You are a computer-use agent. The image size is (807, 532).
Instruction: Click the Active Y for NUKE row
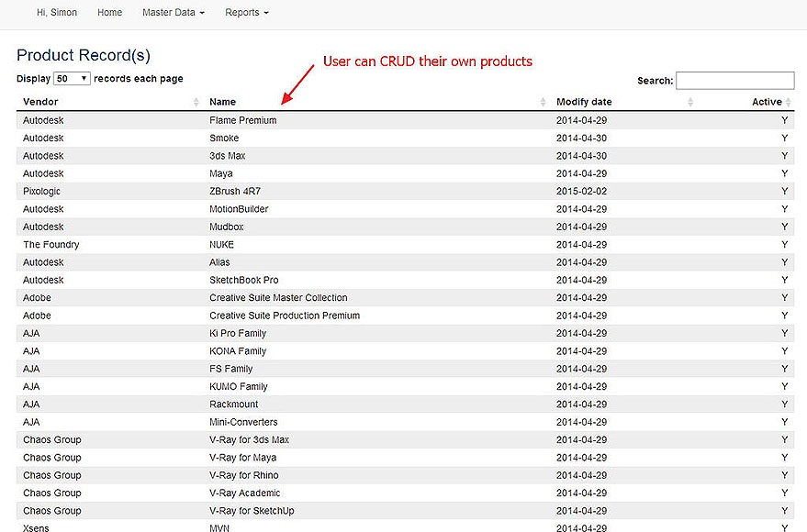click(x=784, y=245)
